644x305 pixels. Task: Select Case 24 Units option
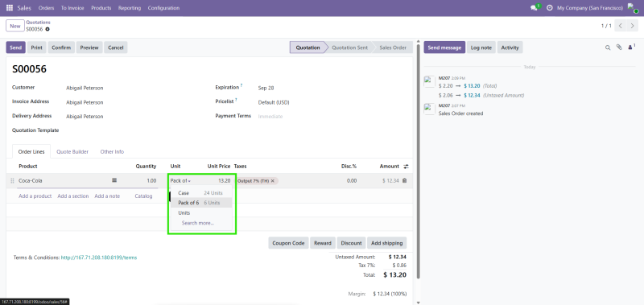point(201,193)
